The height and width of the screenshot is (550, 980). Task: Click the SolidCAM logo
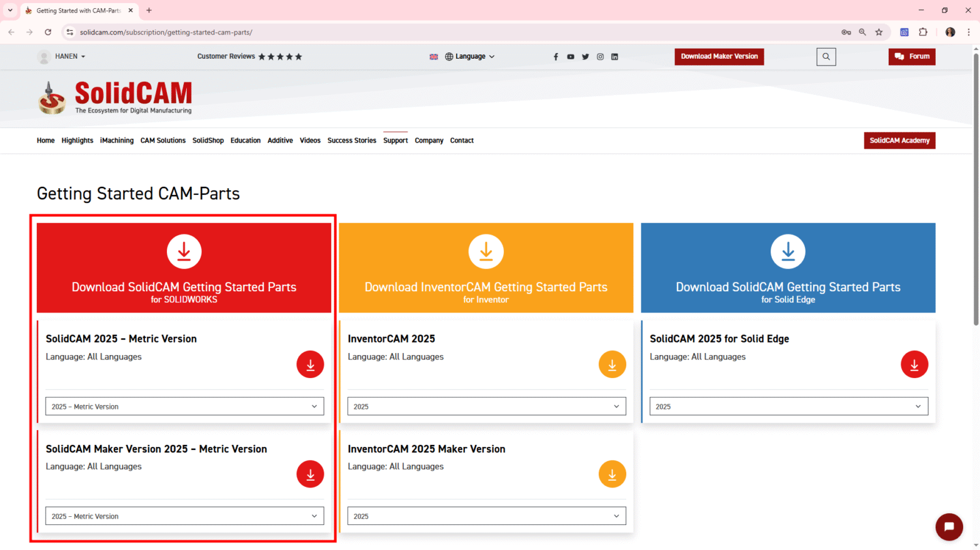pyautogui.click(x=115, y=98)
